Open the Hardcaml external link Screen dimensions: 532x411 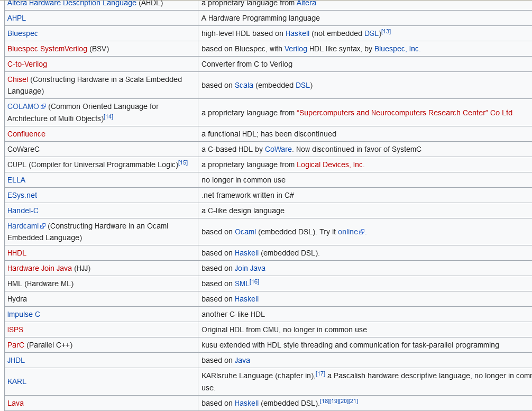23,226
